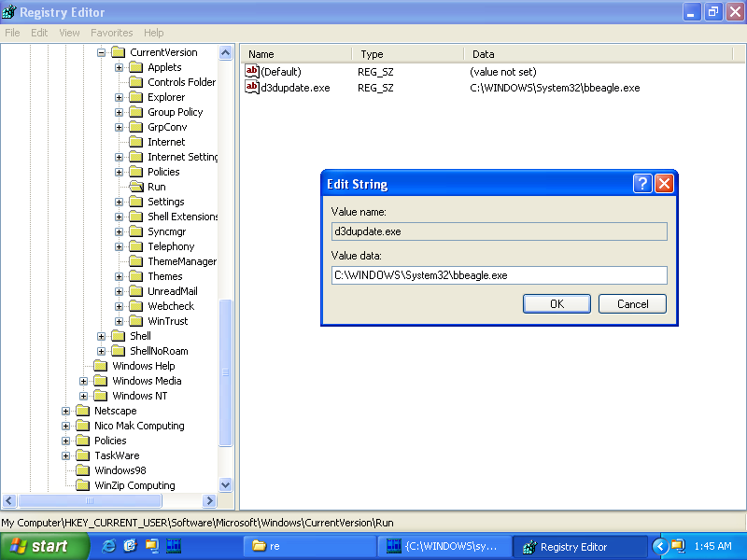The width and height of the screenshot is (747, 560).
Task: Expand the ShellNoRoam node
Action: coord(101,351)
